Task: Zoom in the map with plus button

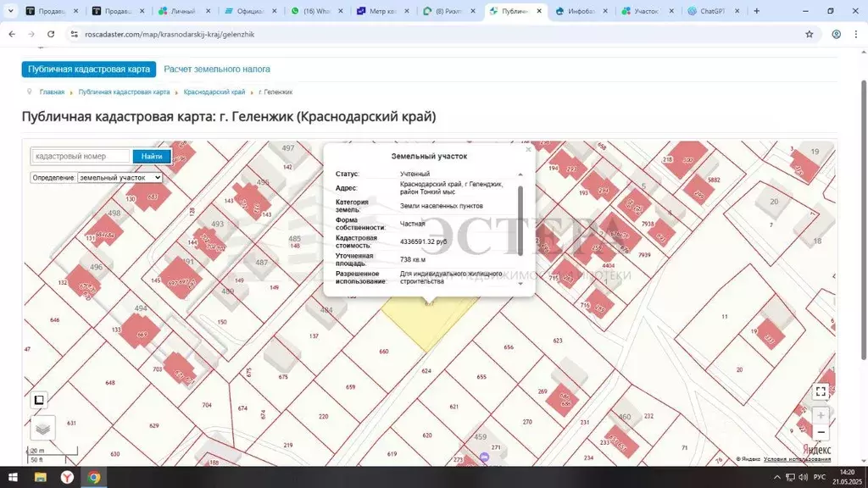Action: 821,415
